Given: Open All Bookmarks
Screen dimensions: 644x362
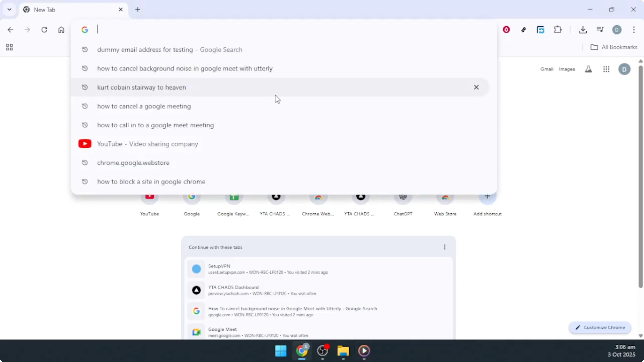Looking at the screenshot, I should [x=614, y=47].
